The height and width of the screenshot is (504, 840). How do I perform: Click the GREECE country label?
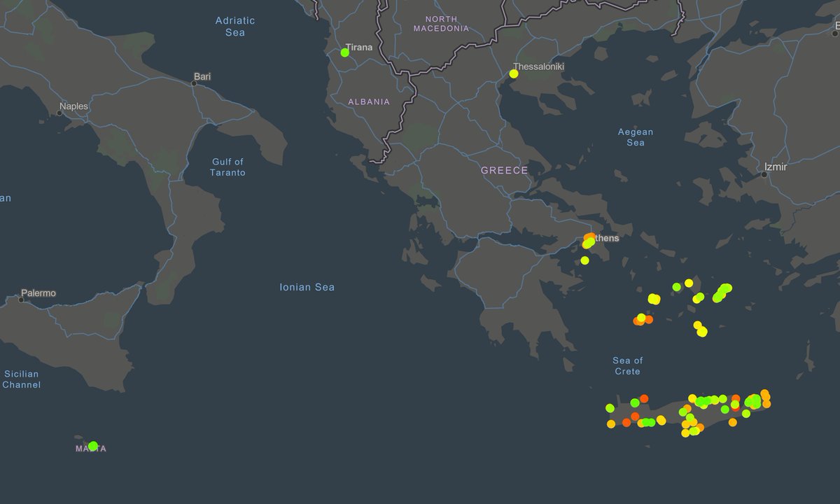pyautogui.click(x=504, y=171)
